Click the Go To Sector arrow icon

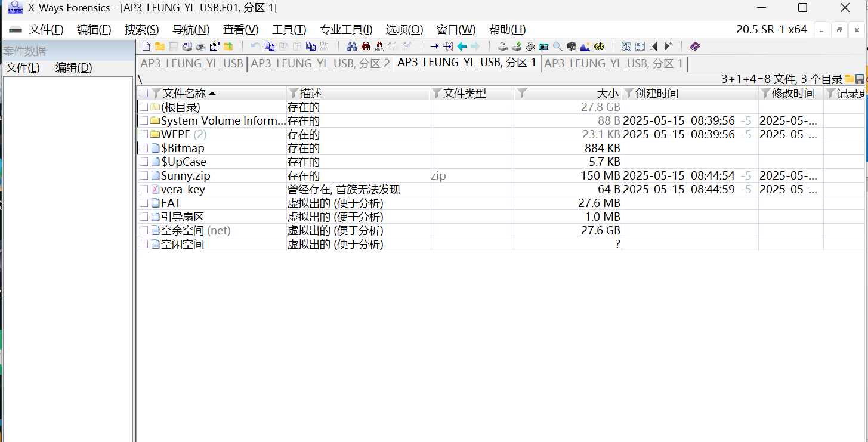coord(448,47)
